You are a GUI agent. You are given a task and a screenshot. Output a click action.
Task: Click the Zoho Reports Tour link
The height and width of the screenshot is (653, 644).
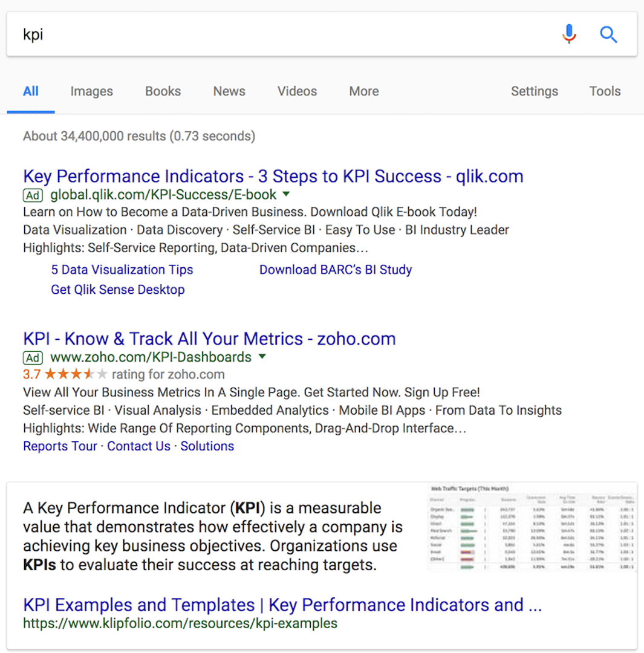(60, 446)
